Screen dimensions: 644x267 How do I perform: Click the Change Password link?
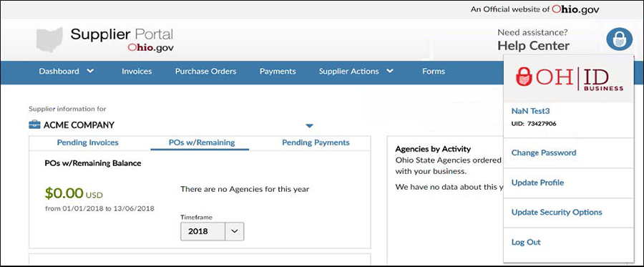click(544, 152)
